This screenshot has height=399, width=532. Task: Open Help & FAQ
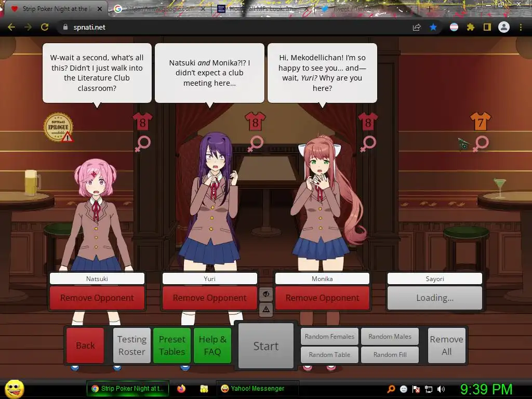[212, 345]
